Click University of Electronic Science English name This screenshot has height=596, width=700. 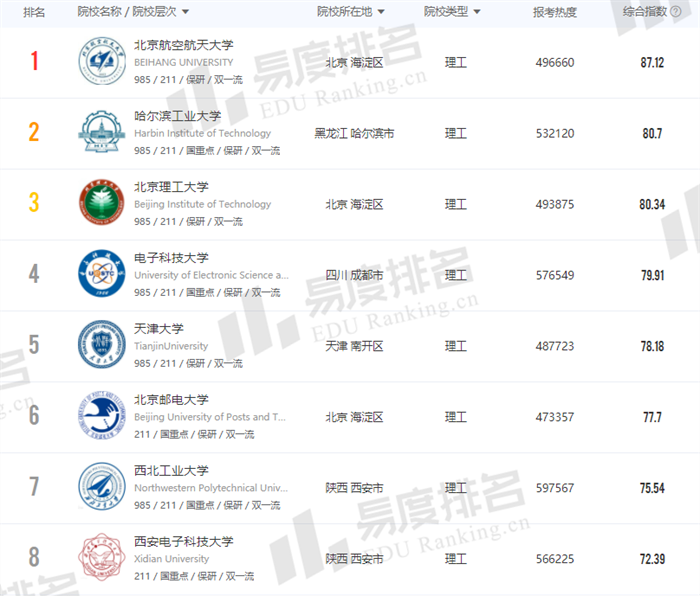click(x=211, y=275)
